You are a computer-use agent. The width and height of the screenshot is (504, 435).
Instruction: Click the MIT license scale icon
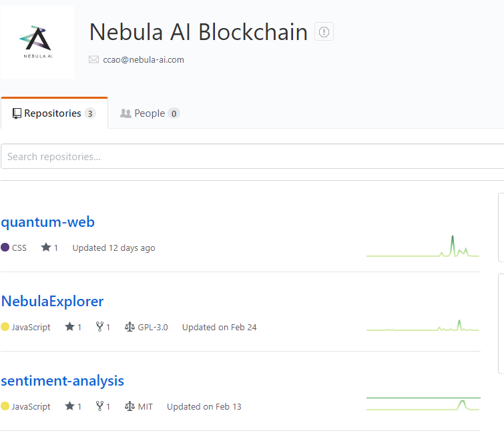[x=130, y=406]
